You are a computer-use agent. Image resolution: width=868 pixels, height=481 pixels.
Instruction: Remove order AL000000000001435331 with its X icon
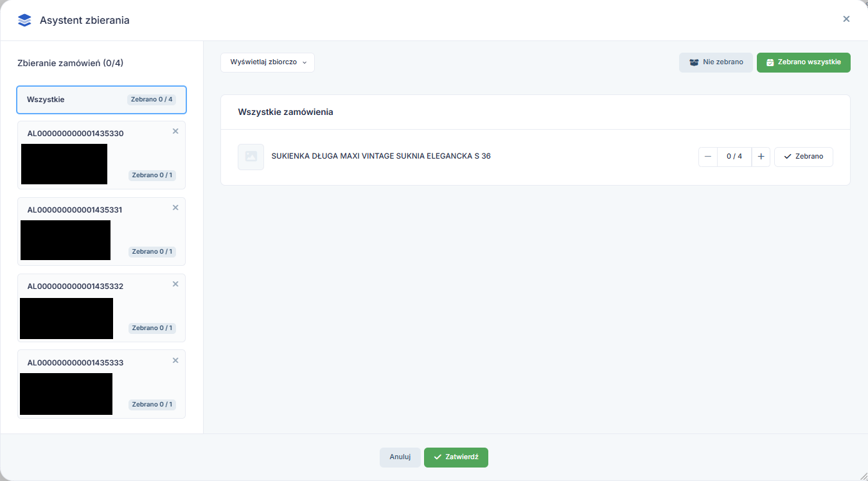point(175,207)
